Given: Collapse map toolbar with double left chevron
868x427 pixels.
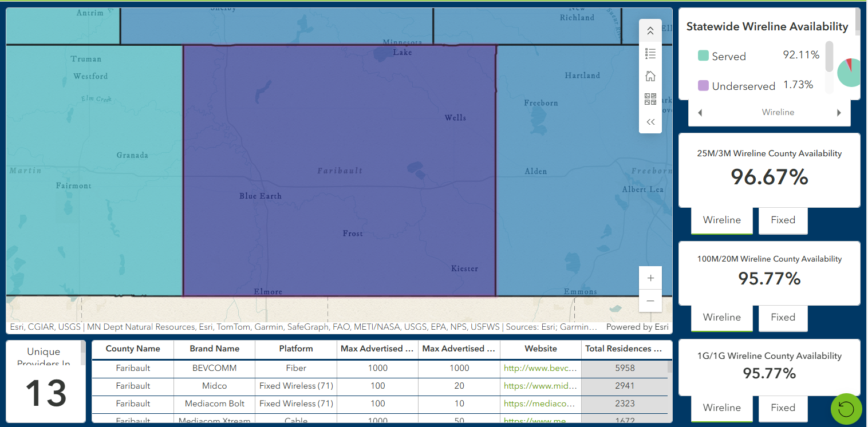Looking at the screenshot, I should pos(650,122).
